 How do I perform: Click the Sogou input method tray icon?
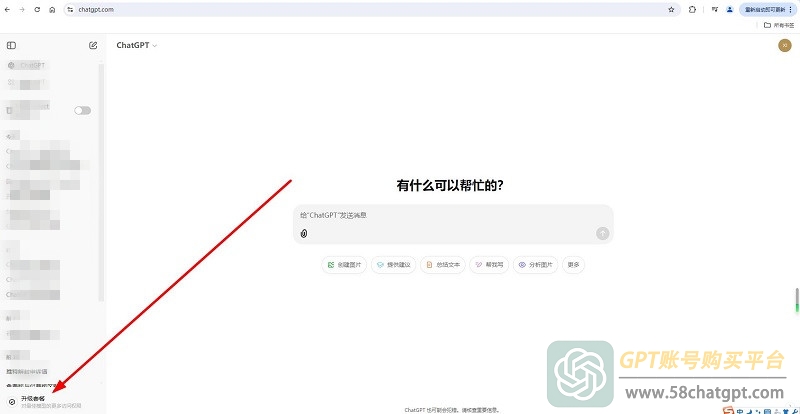point(728,410)
